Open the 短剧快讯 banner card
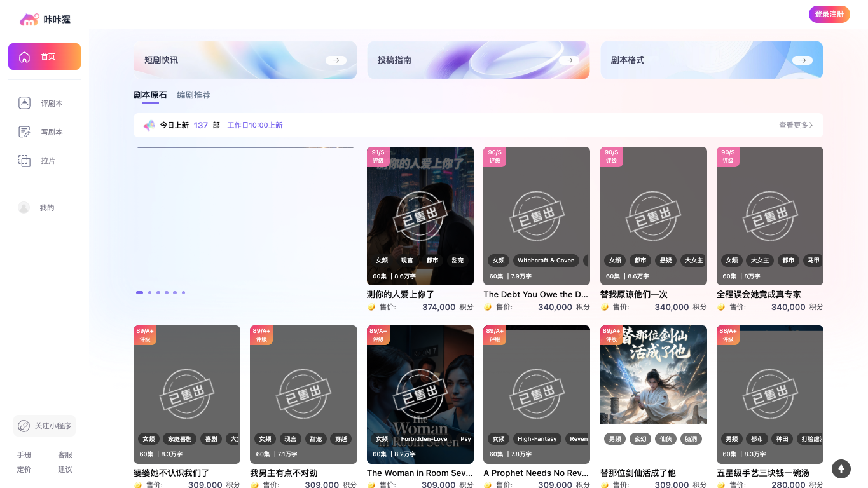The image size is (868, 488). pos(245,60)
